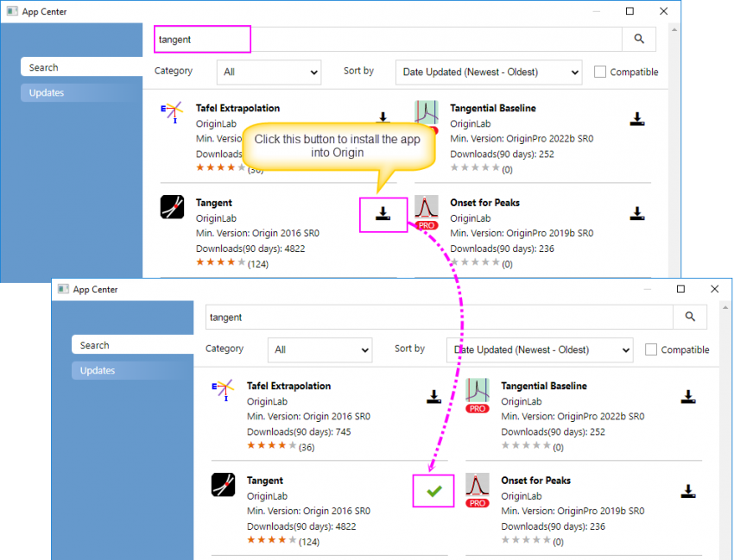The height and width of the screenshot is (560, 734).
Task: Click the search magnifier icon
Action: click(639, 39)
